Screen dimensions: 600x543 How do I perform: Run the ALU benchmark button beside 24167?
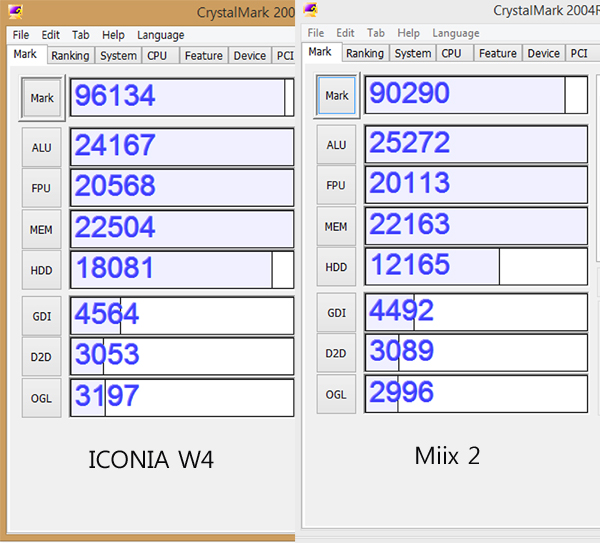coord(42,148)
